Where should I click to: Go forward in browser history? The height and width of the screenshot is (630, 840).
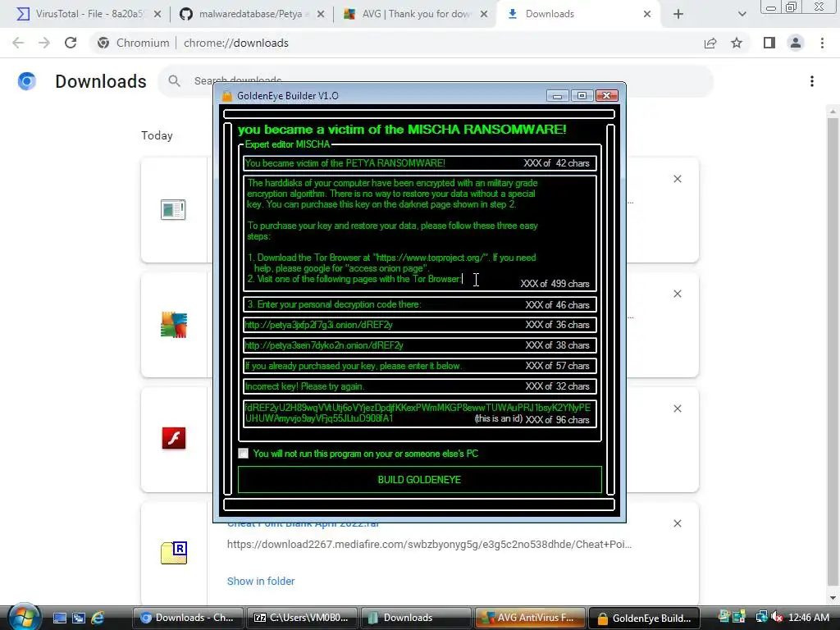point(44,43)
